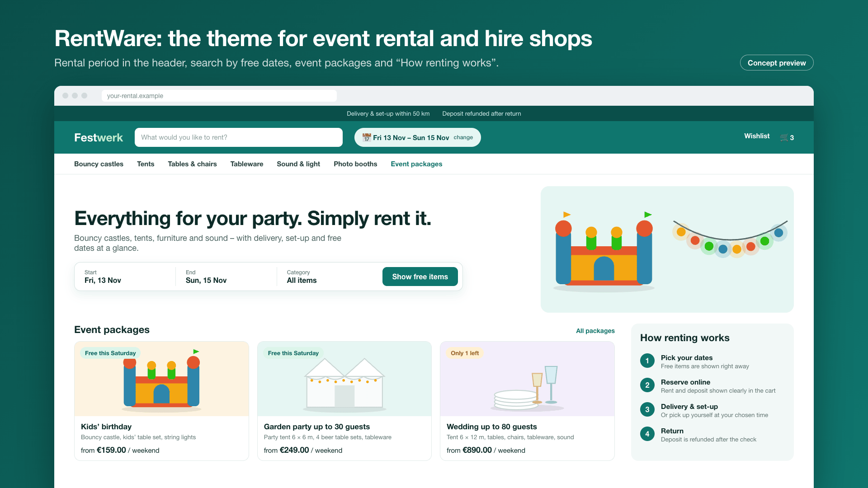Click "Deposit refunded after return" in top bar
Viewport: 868px width, 488px height.
[x=481, y=113]
